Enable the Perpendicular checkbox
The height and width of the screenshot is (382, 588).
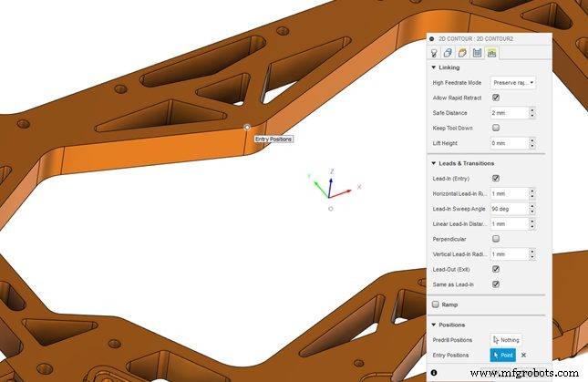tap(496, 239)
